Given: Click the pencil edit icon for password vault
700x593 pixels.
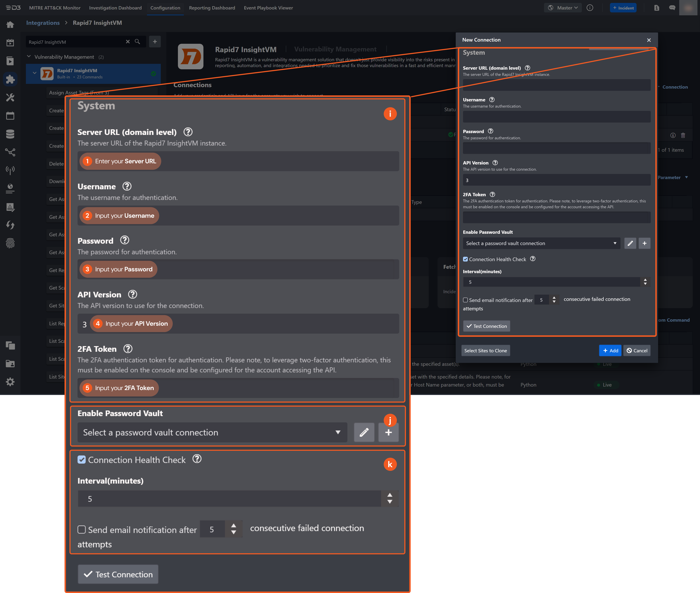Looking at the screenshot, I should 630,243.
